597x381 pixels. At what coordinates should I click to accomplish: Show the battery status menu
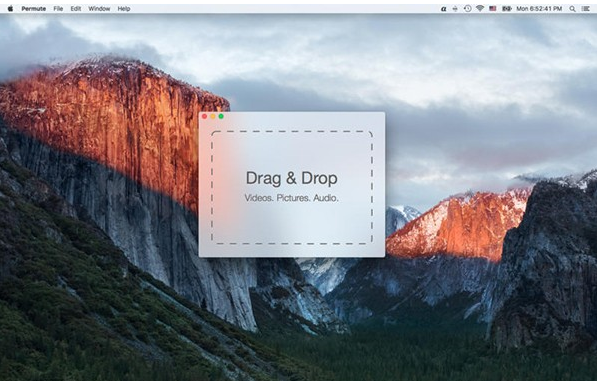coord(506,8)
